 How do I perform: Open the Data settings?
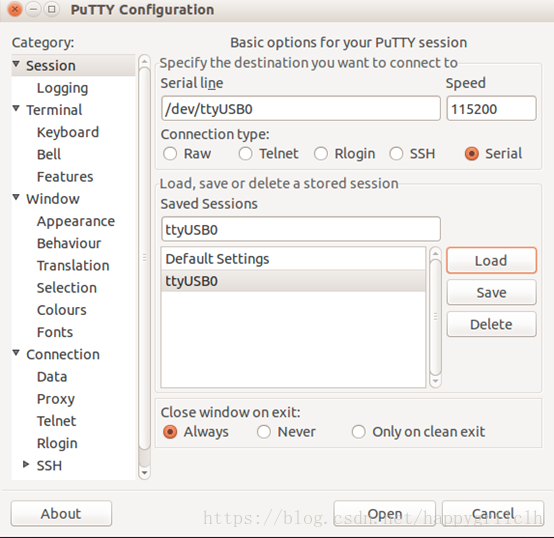(52, 377)
